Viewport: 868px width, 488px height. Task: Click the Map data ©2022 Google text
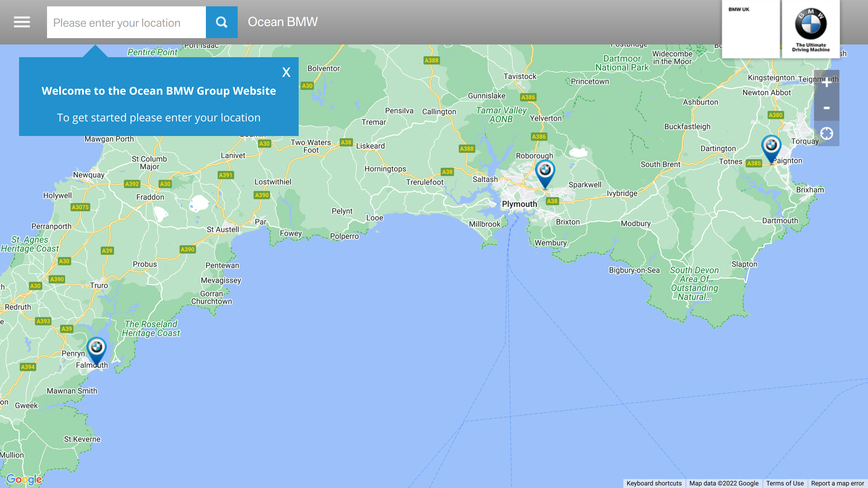(724, 483)
